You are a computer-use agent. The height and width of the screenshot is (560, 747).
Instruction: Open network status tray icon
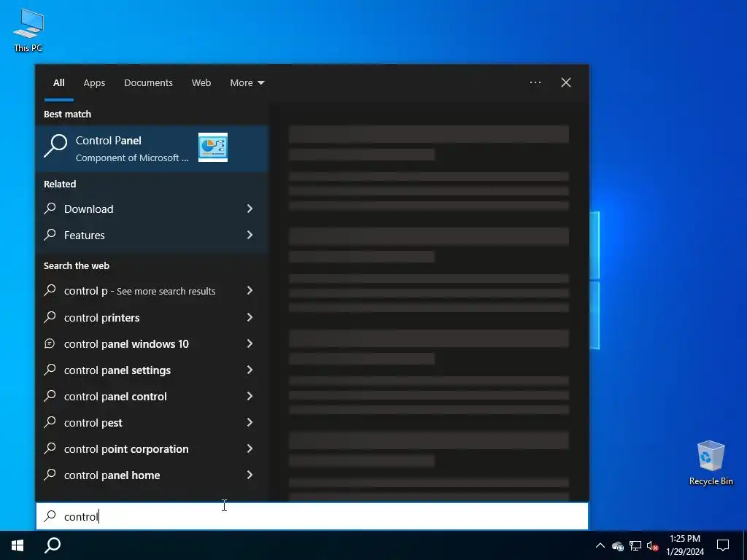click(635, 545)
